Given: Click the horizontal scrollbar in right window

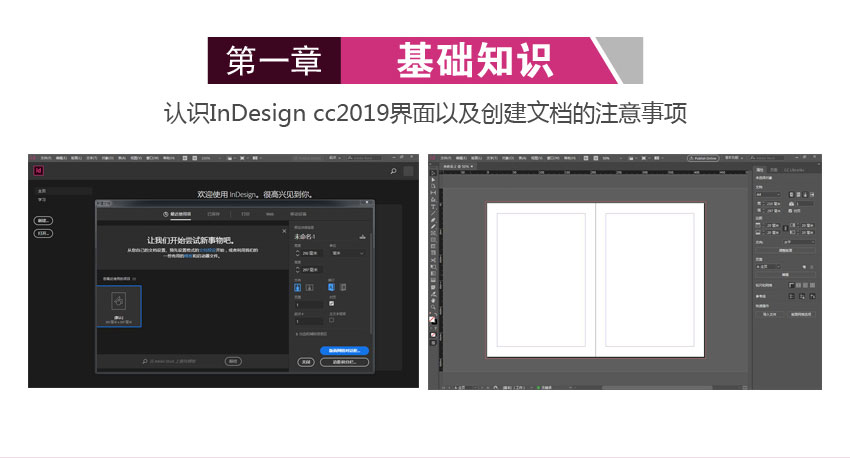Looking at the screenshot, I should pos(656,388).
